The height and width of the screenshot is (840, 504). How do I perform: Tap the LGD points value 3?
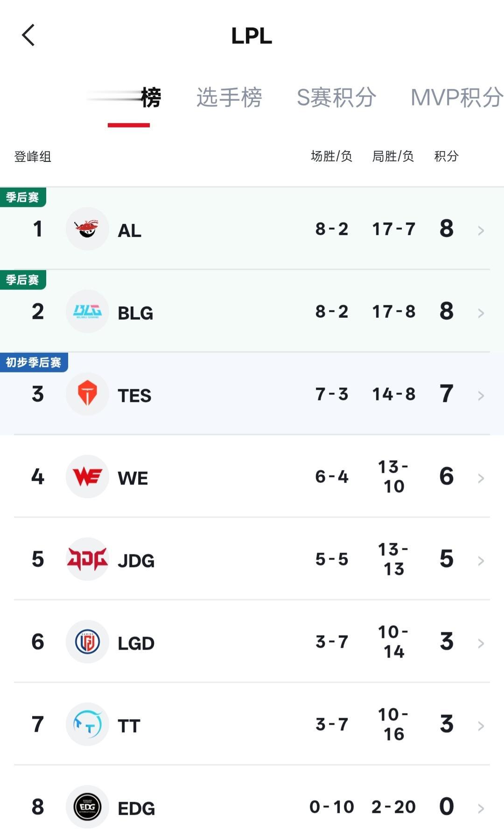pos(447,641)
